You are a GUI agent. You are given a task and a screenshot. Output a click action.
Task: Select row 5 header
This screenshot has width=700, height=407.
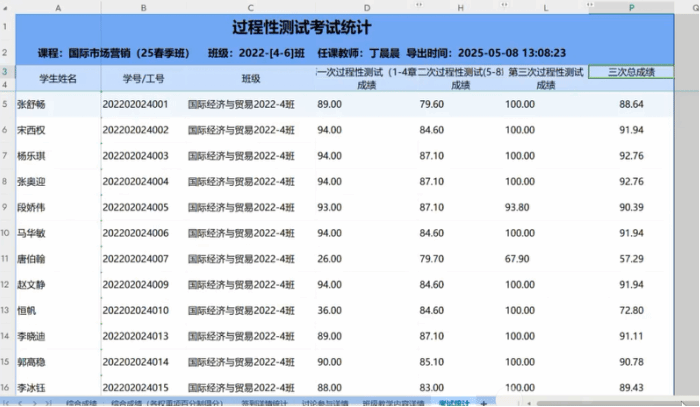pos(6,103)
